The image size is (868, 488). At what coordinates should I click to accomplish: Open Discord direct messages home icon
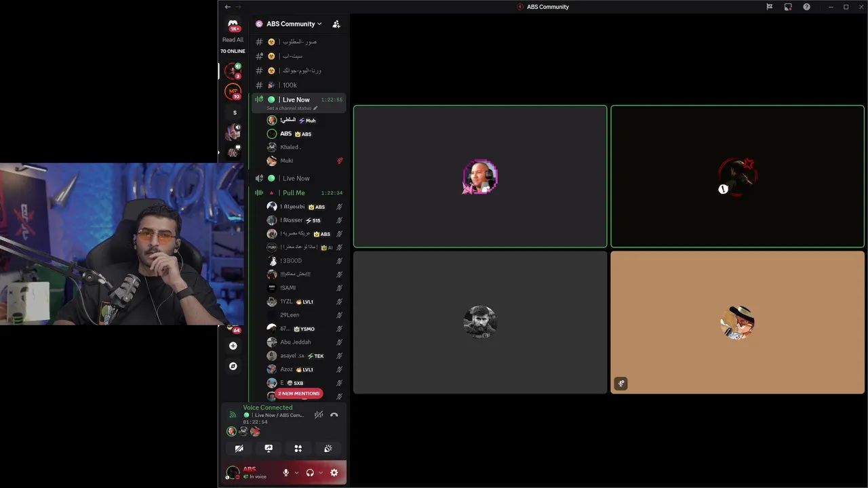pos(233,24)
